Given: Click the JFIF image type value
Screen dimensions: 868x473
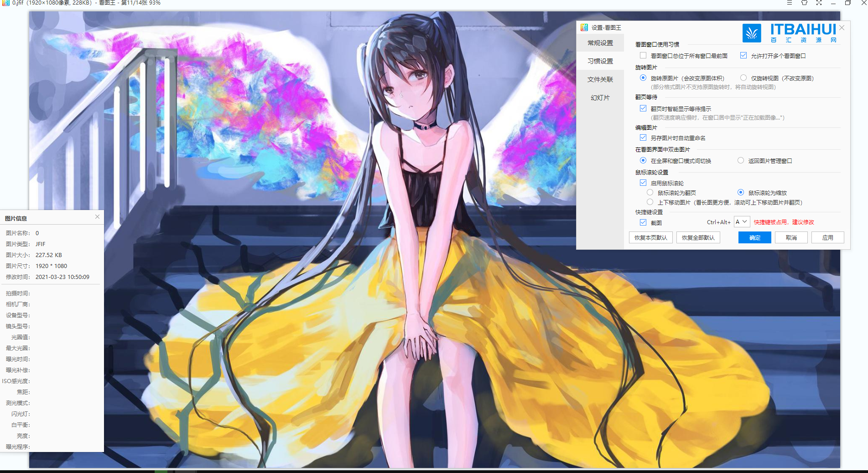Looking at the screenshot, I should [x=41, y=244].
